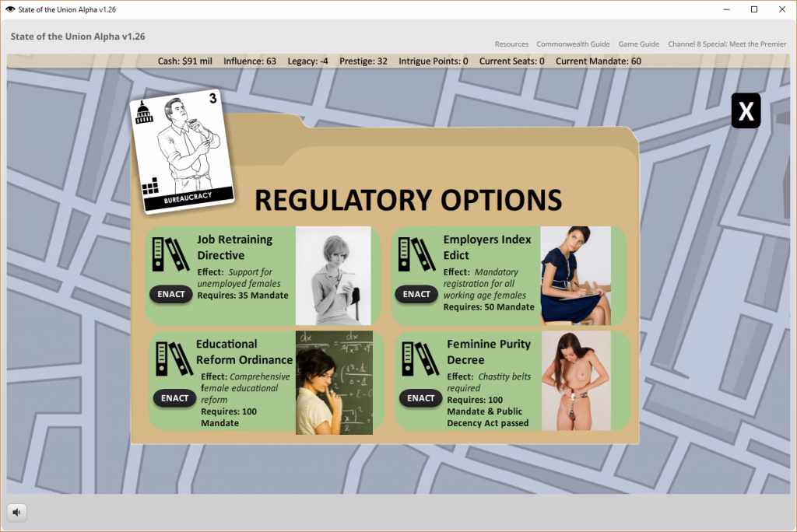The height and width of the screenshot is (532, 797).
Task: Click the capitol building icon on Bureaucracy card
Action: click(x=143, y=112)
